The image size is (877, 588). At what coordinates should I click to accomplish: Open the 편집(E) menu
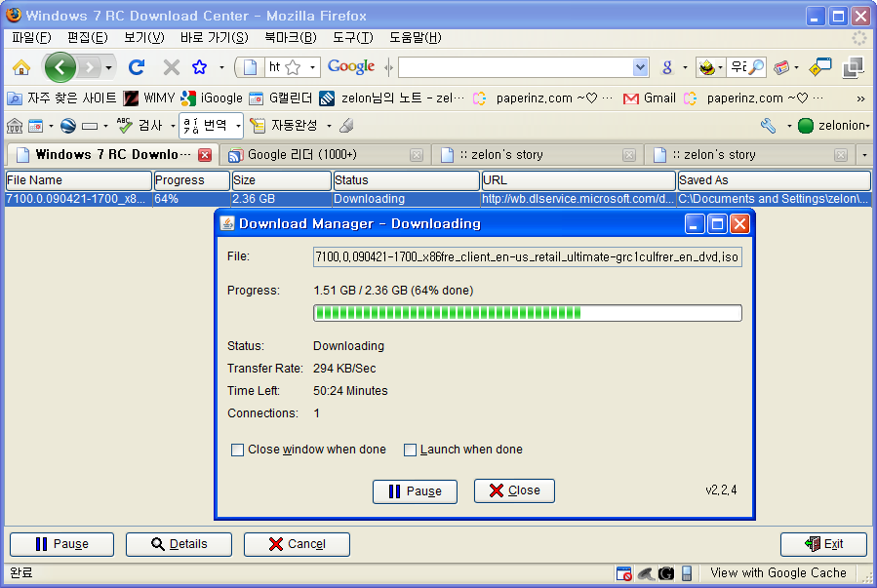[x=87, y=37]
